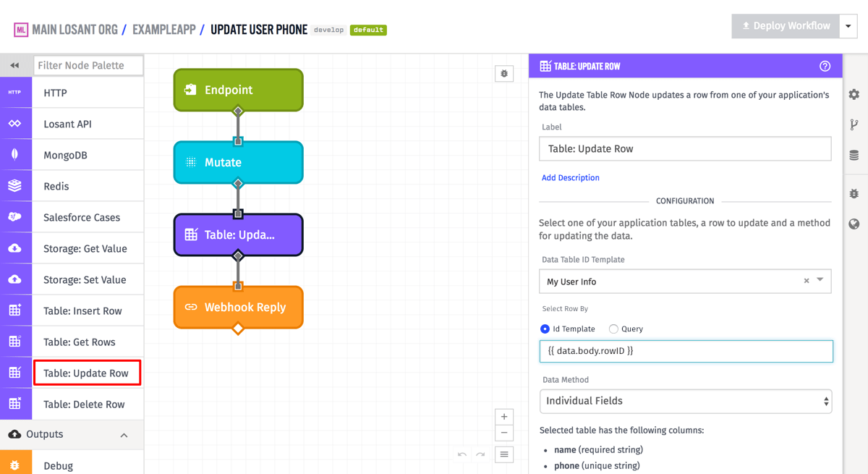The image size is (868, 474).
Task: Click the ML organization logo
Action: pos(21,30)
